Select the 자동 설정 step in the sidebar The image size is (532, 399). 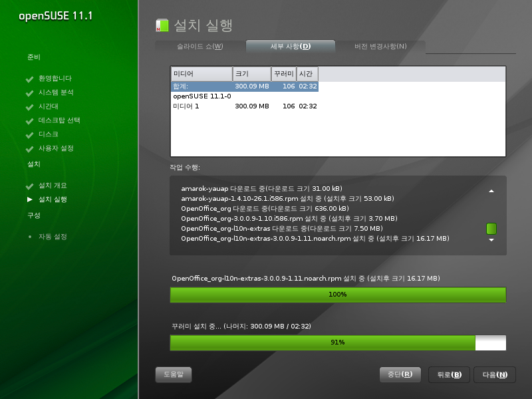tap(53, 237)
